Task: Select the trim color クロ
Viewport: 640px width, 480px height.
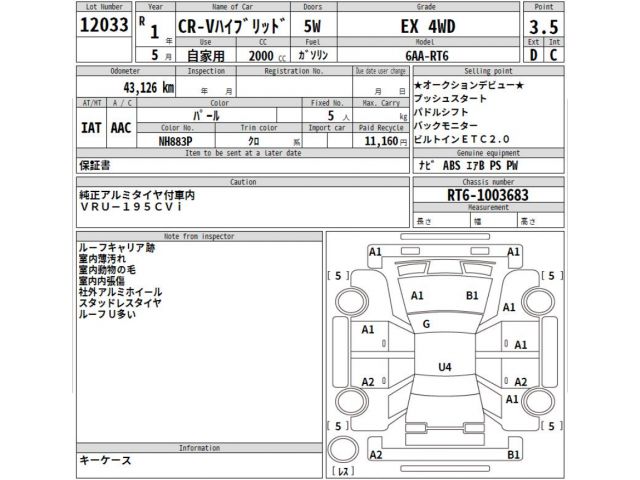Action: (x=254, y=141)
